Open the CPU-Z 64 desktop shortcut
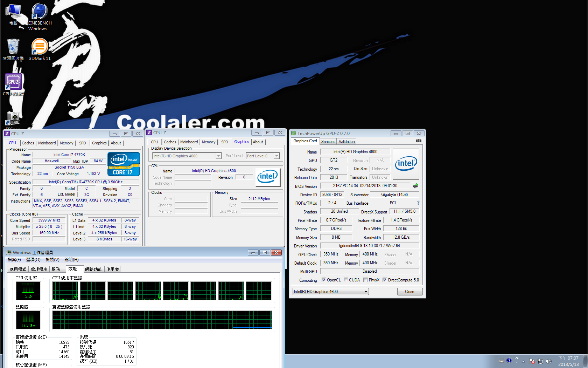Screen dimensions: 588x368 tap(13, 84)
